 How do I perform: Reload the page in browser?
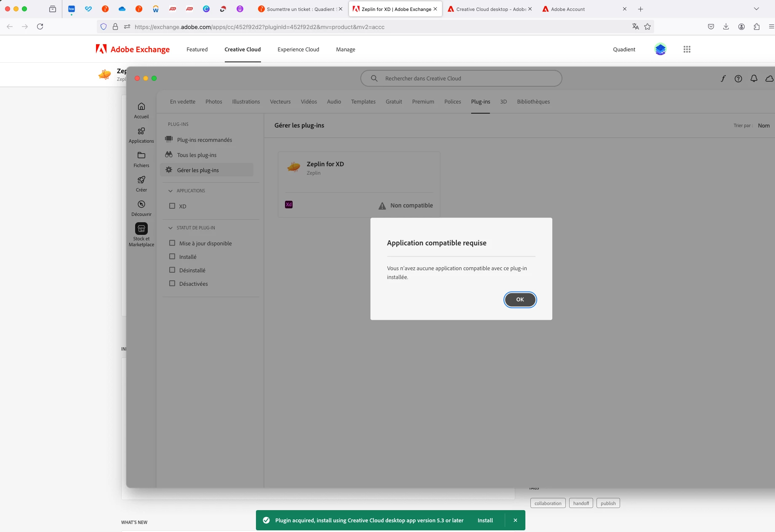pyautogui.click(x=40, y=27)
